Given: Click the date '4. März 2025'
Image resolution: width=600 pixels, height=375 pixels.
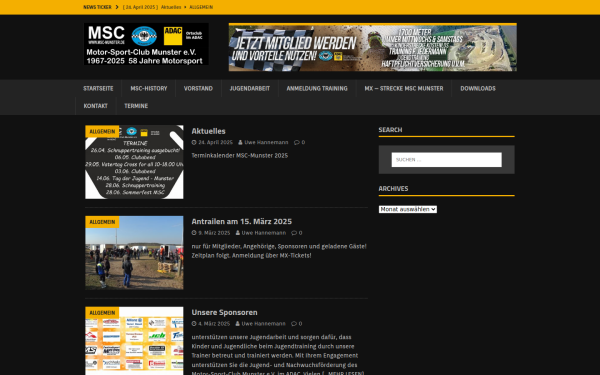Looking at the screenshot, I should (214, 324).
